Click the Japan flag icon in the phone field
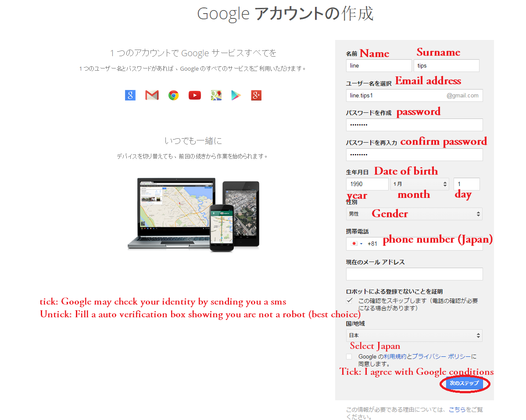 click(354, 243)
